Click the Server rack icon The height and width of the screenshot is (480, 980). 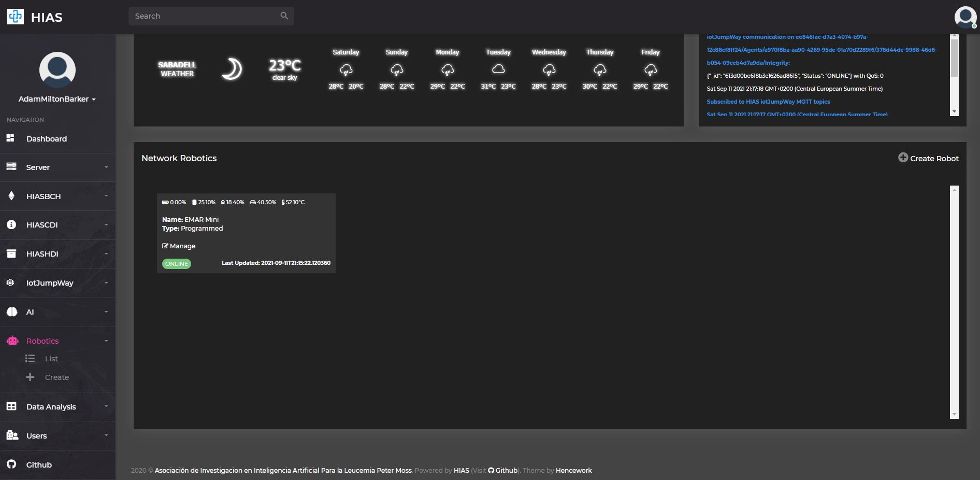11,166
